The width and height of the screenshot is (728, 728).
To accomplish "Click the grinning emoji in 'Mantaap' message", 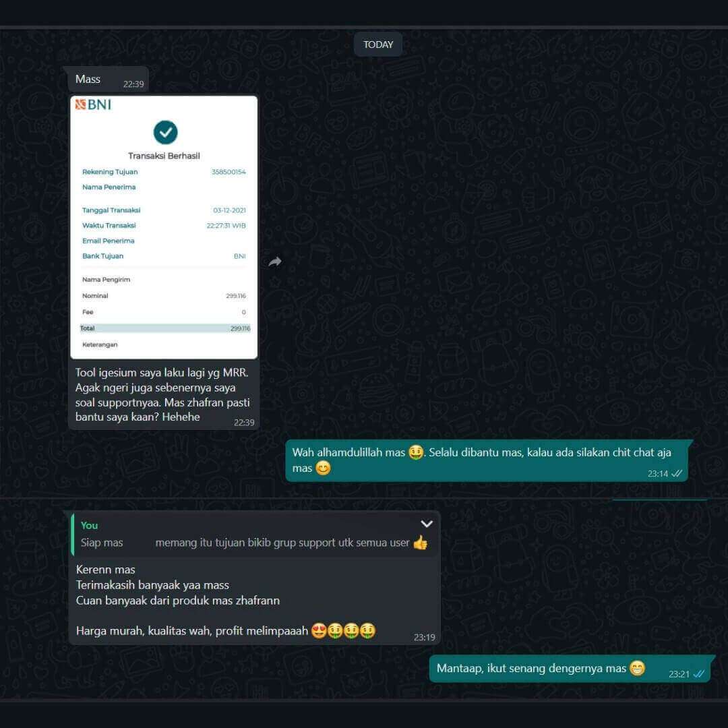I will pos(638,668).
